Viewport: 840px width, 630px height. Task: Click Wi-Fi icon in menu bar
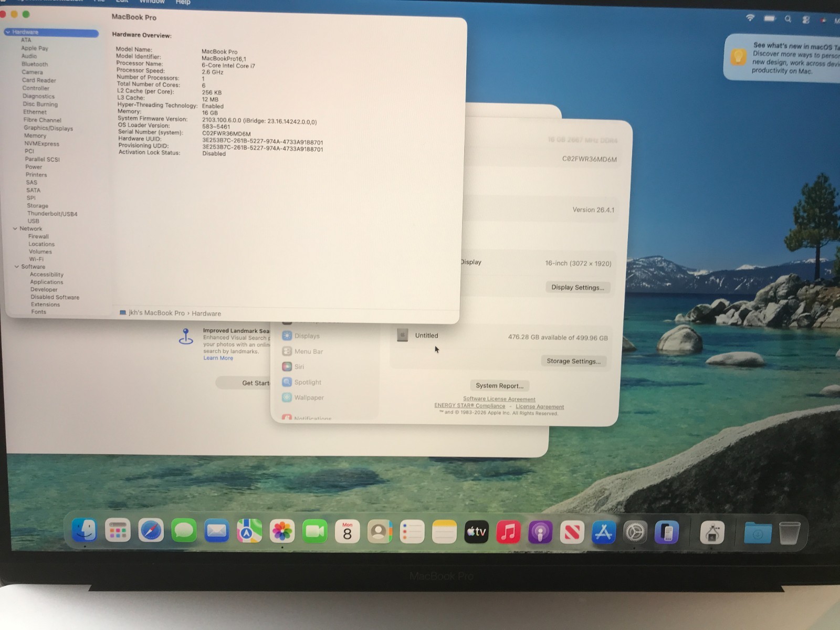pyautogui.click(x=750, y=18)
